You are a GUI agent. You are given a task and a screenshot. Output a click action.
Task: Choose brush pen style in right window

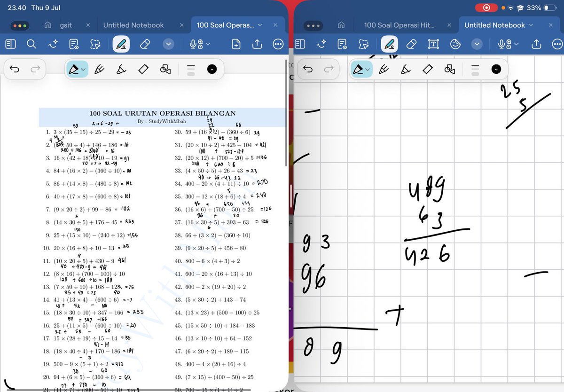405,70
